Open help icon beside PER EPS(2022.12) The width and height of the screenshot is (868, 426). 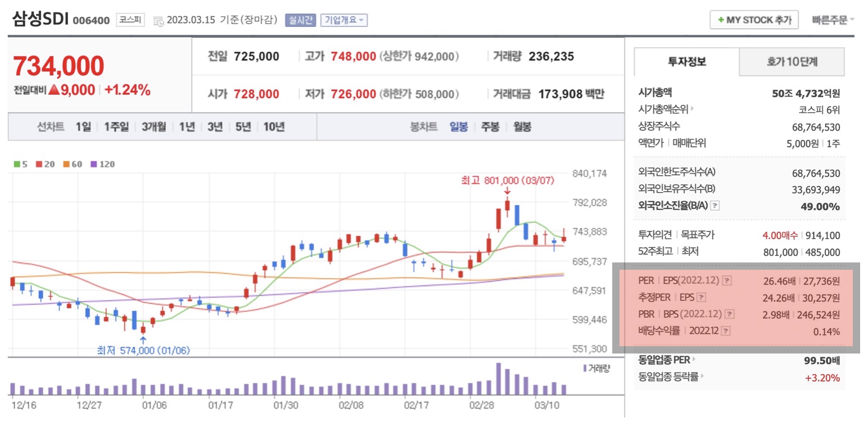point(727,280)
